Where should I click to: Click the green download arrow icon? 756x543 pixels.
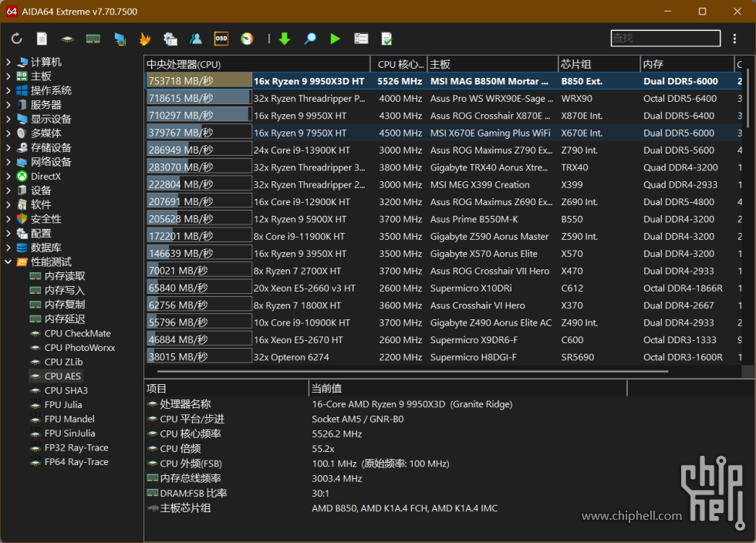click(x=285, y=39)
